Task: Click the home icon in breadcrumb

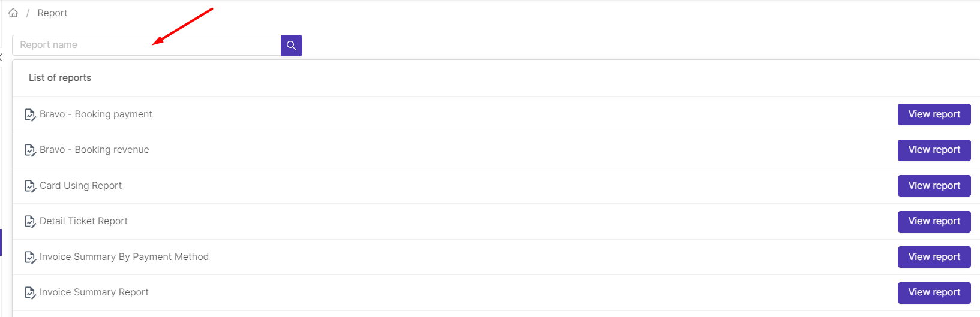Action: coord(13,13)
